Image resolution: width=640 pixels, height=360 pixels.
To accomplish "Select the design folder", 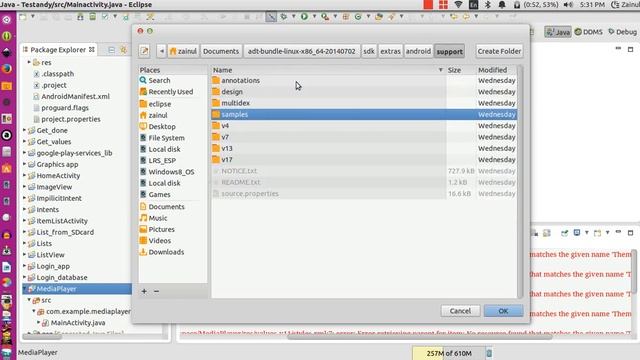I will [x=364, y=92].
